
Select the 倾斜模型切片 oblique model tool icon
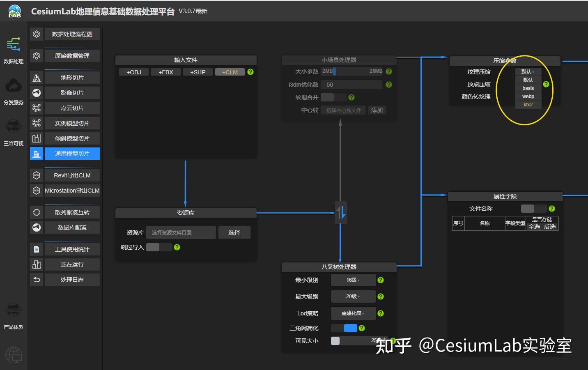click(x=36, y=138)
